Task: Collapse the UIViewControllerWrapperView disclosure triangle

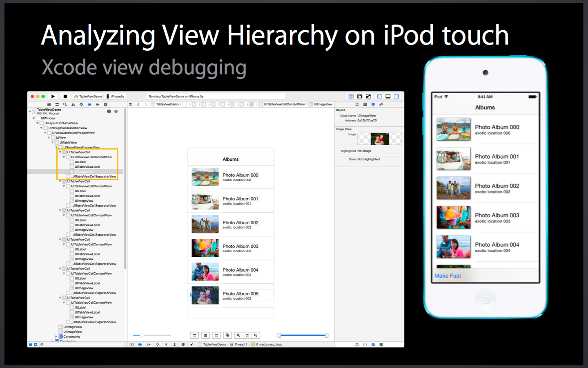Action: (x=45, y=133)
